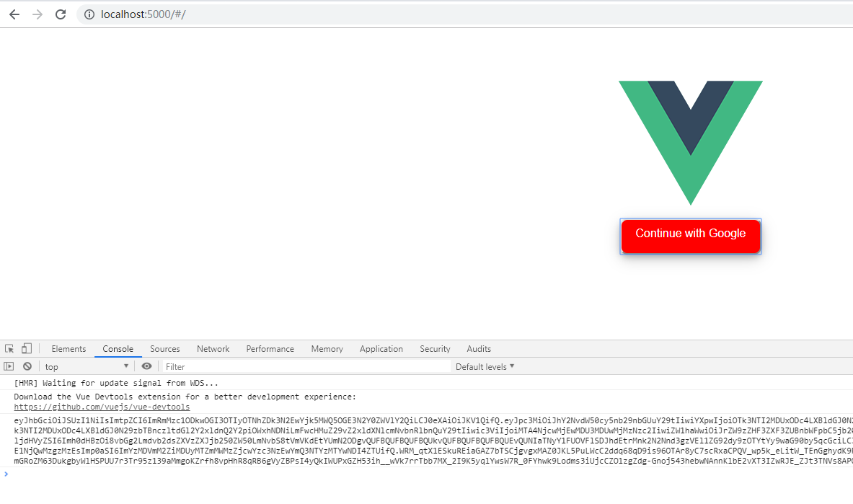Click the console prompt chevron
The width and height of the screenshot is (853, 504).
6,474
